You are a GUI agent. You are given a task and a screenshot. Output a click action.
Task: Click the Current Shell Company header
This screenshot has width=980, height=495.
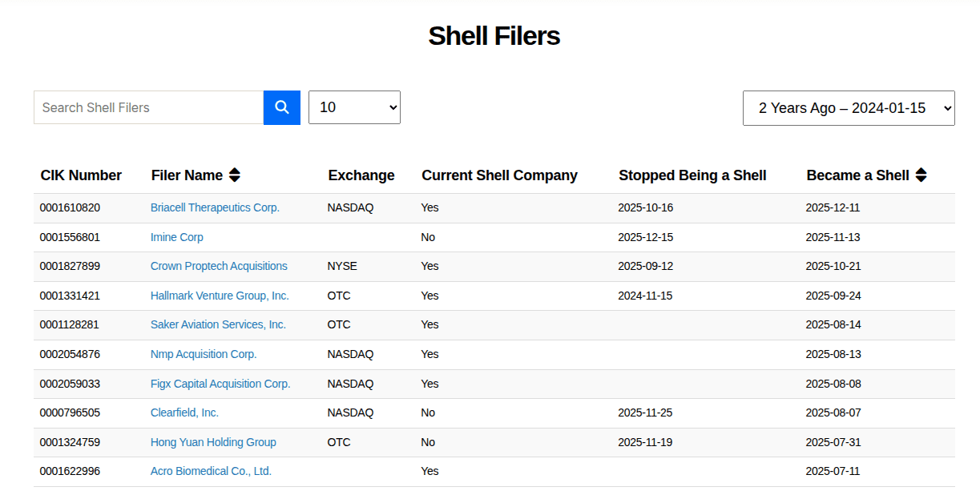pos(499,175)
